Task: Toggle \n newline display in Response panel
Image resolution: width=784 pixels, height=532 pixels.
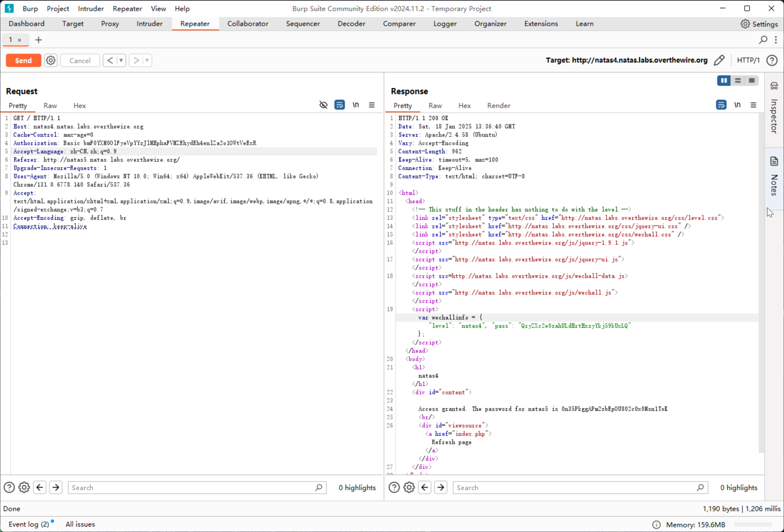Action: (737, 105)
